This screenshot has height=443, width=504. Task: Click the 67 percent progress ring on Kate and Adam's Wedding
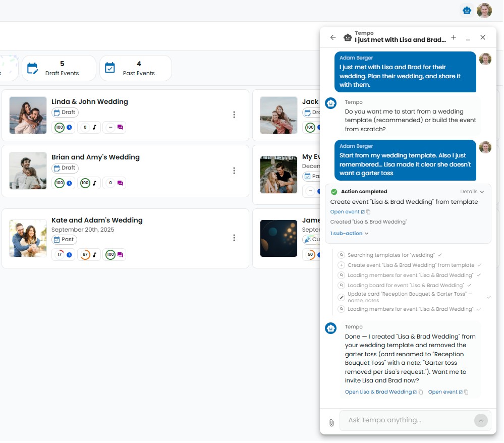click(85, 255)
